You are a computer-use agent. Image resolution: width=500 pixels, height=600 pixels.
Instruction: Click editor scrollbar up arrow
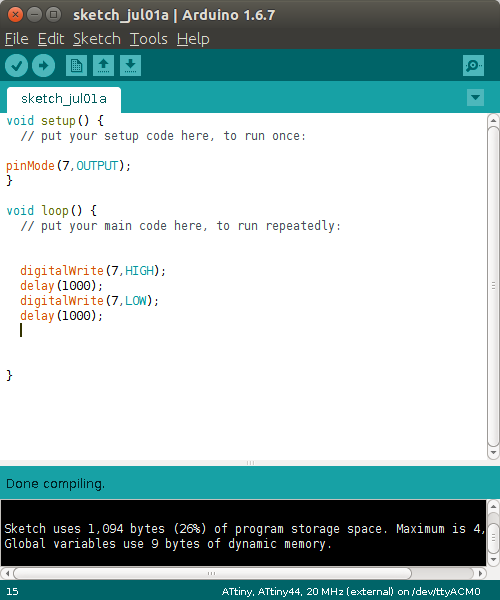click(493, 120)
